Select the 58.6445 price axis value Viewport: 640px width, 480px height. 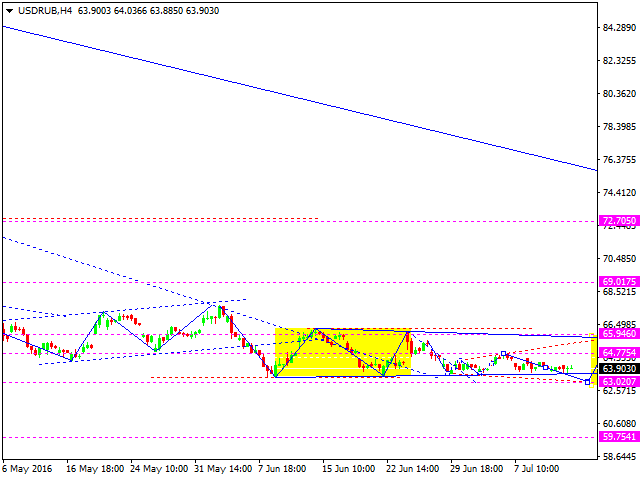pos(619,457)
